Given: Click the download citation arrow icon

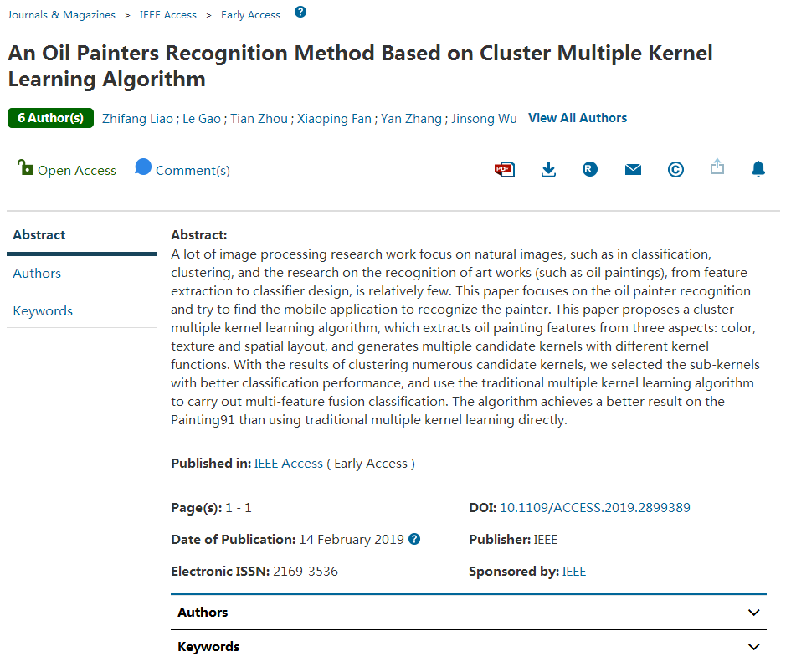Looking at the screenshot, I should (548, 169).
